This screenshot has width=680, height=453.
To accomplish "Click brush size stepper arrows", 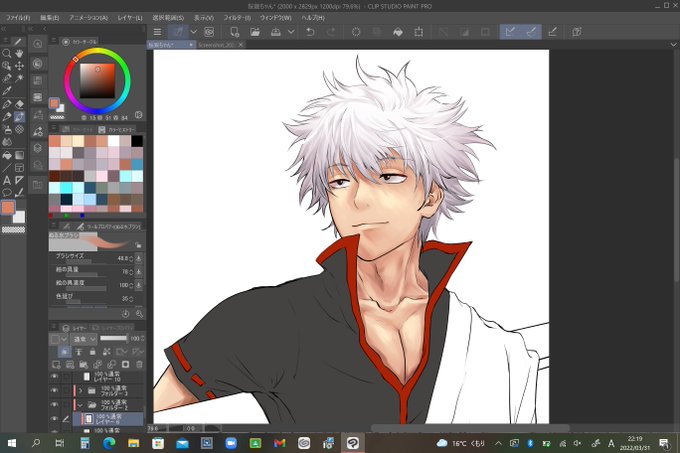I will [131, 258].
